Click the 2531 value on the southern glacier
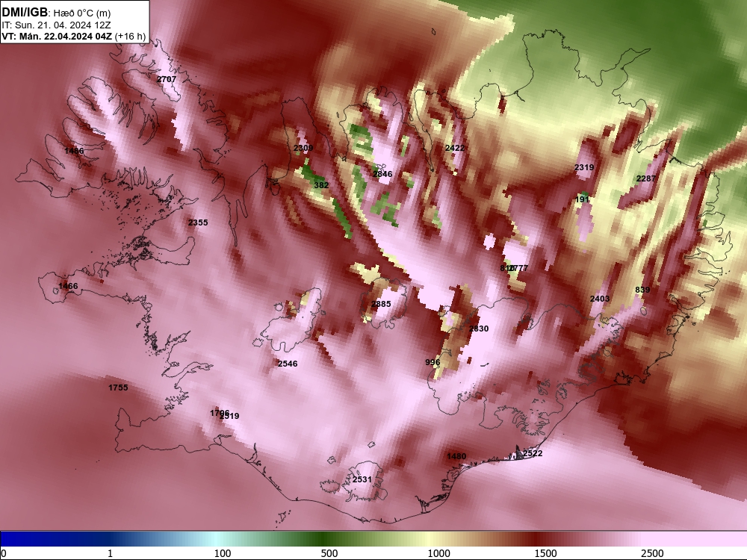Viewport: 747px width, 560px height. click(362, 479)
